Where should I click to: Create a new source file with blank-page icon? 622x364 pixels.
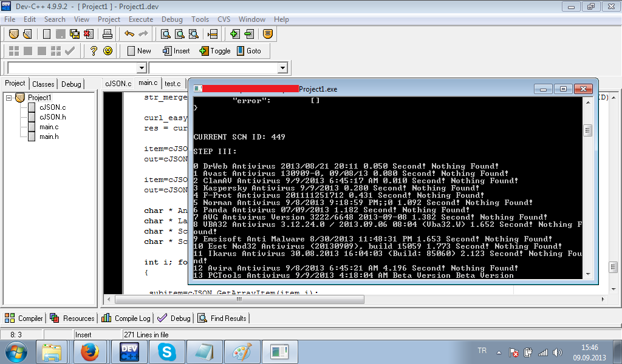[47, 34]
